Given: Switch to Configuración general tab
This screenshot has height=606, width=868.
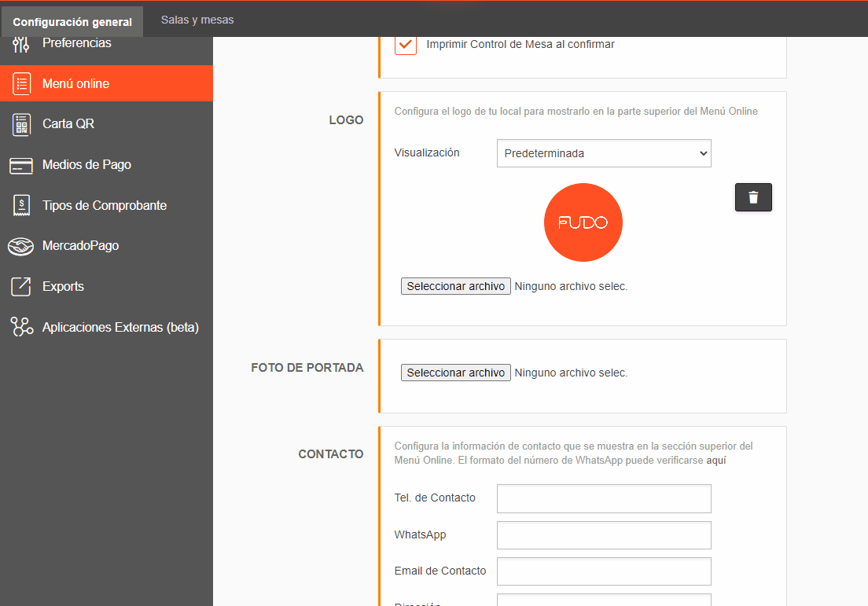Looking at the screenshot, I should [x=72, y=21].
